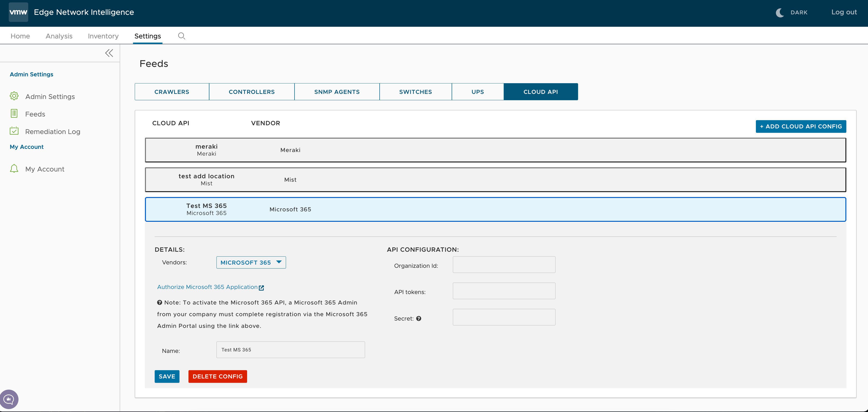Click the chat bubble support icon
Viewport: 868px width, 412px height.
9,399
